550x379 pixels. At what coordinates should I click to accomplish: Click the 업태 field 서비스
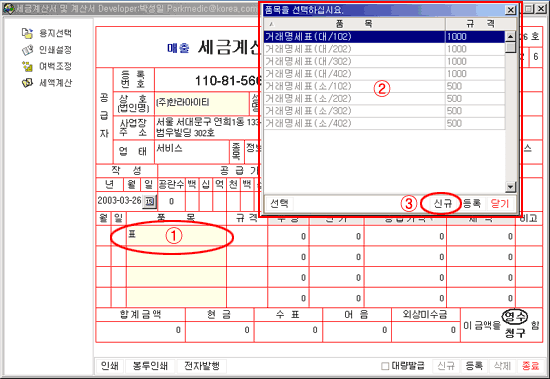(192, 151)
